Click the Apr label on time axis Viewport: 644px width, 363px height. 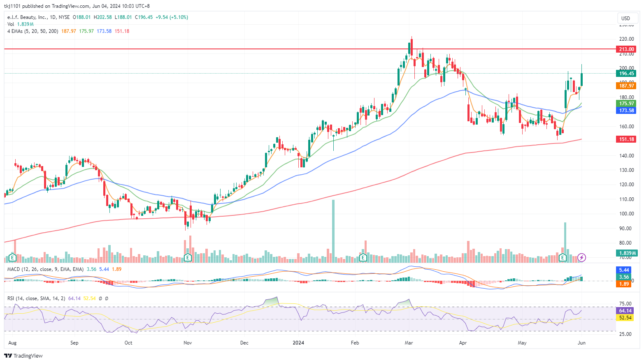463,343
